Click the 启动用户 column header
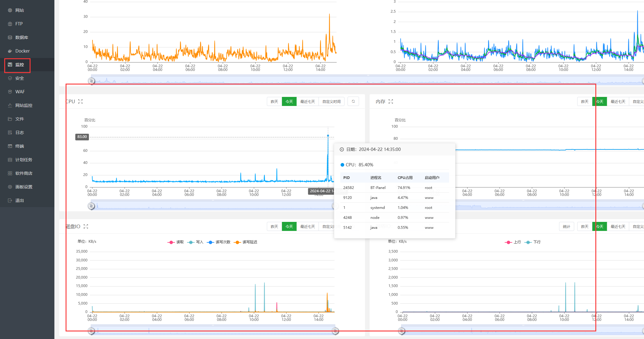The image size is (644, 339). tap(432, 178)
